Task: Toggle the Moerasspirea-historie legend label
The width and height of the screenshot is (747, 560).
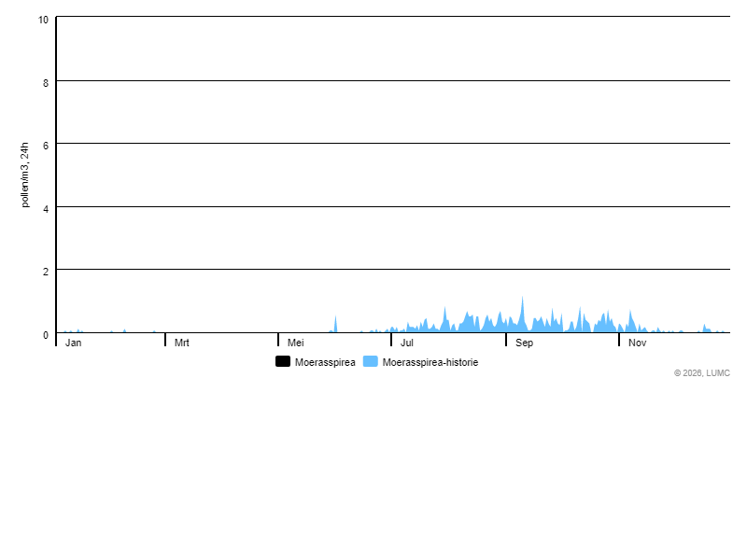Action: click(430, 362)
